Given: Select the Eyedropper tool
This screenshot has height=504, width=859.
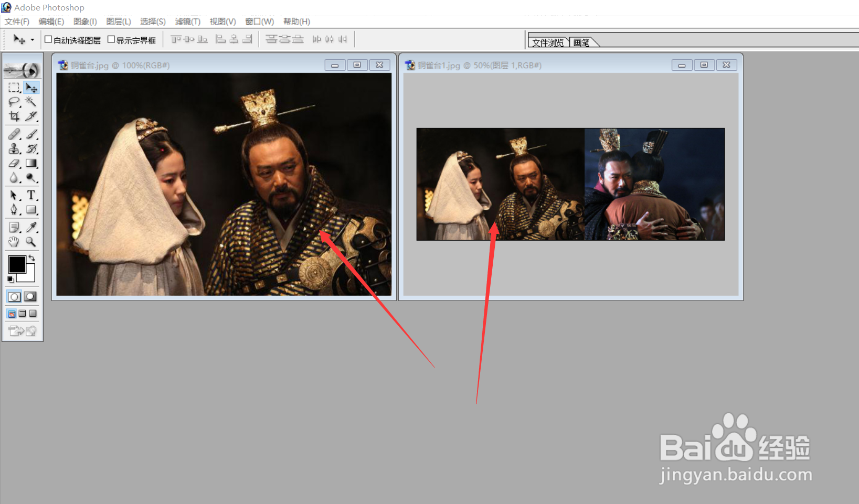Looking at the screenshot, I should click(x=31, y=228).
